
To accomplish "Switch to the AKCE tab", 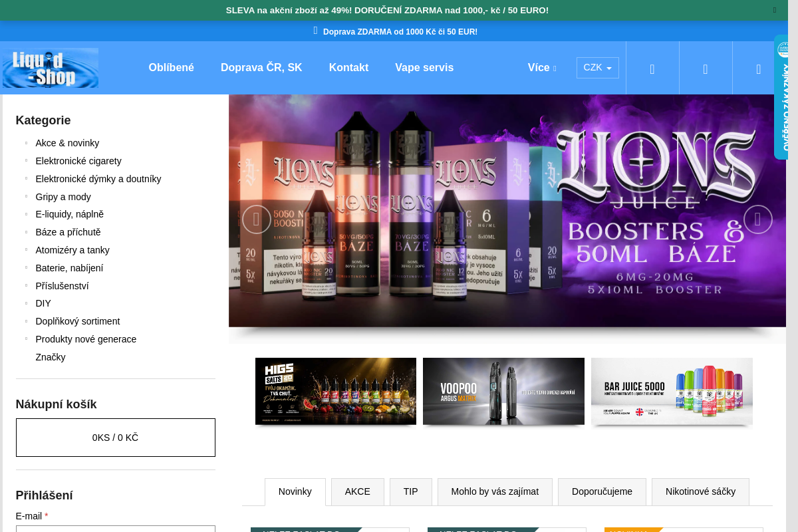I will (358, 492).
